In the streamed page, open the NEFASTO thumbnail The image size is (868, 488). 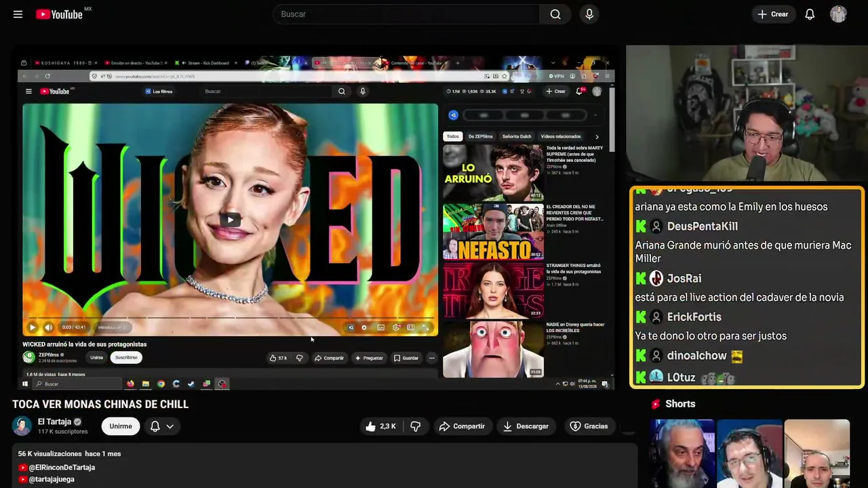493,231
